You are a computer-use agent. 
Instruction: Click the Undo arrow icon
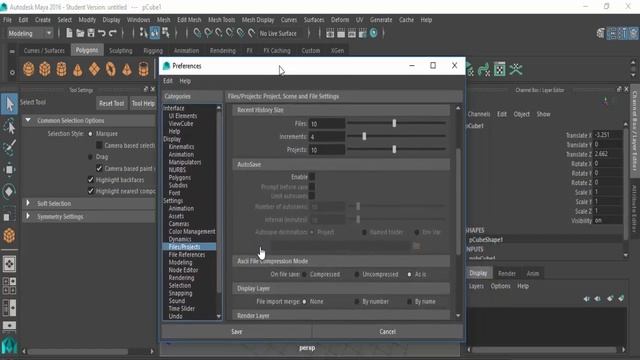pos(102,33)
